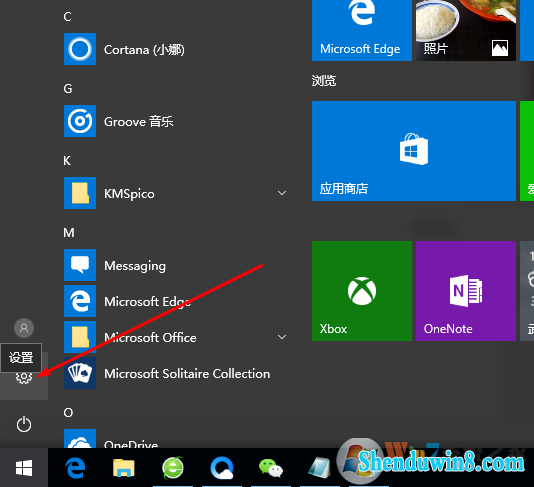534x487 pixels.
Task: Open the notepad taskbar icon
Action: pos(319,468)
